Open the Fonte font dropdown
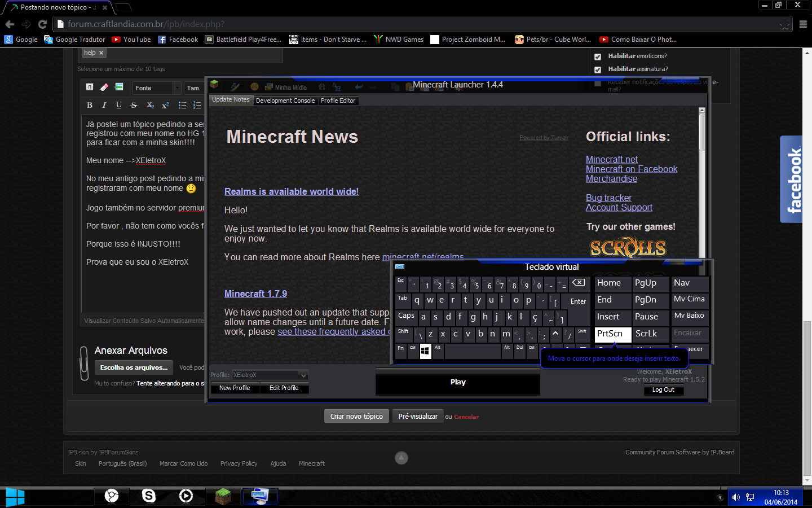Image resolution: width=812 pixels, height=508 pixels. pyautogui.click(x=157, y=88)
